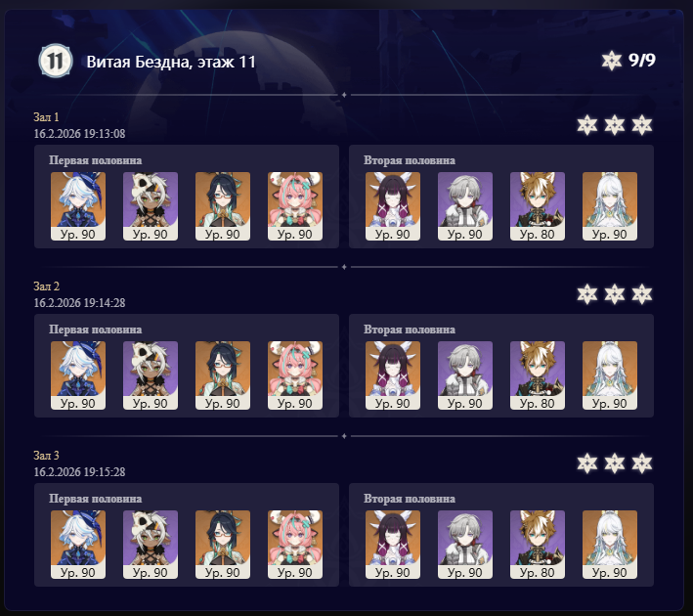Viewport: 693px width, 616px height.
Task: Click the floor 11 badge icon
Action: click(56, 61)
